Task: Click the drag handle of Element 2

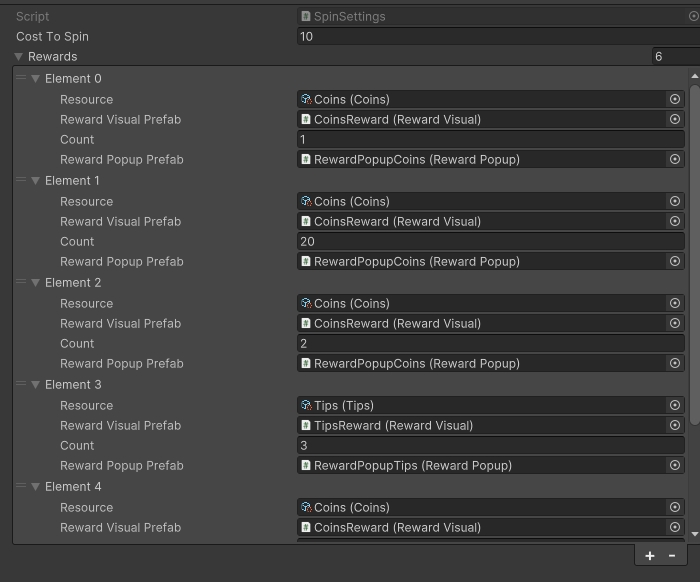Action: (x=20, y=283)
